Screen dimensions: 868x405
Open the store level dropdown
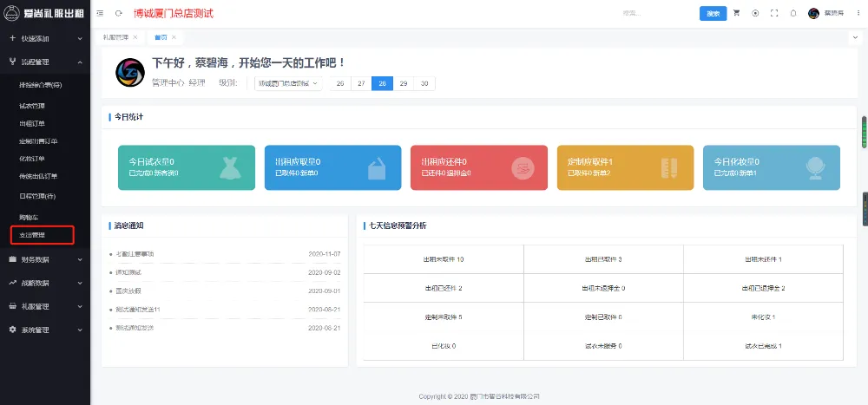pyautogui.click(x=288, y=83)
